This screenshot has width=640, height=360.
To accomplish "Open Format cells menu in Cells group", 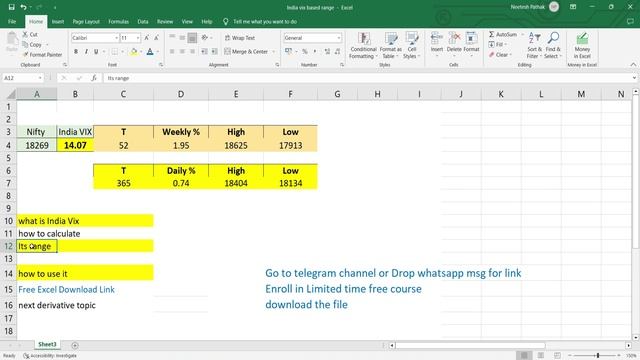I will pos(471,43).
